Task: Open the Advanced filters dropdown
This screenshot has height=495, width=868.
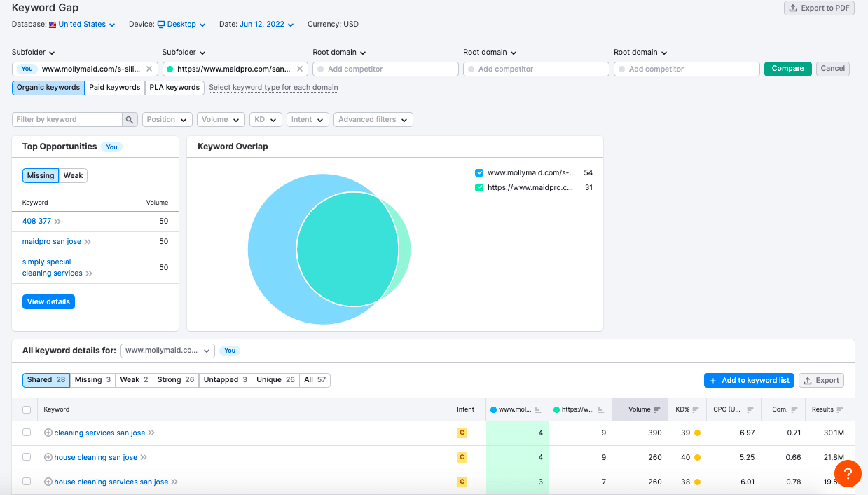Action: point(373,119)
